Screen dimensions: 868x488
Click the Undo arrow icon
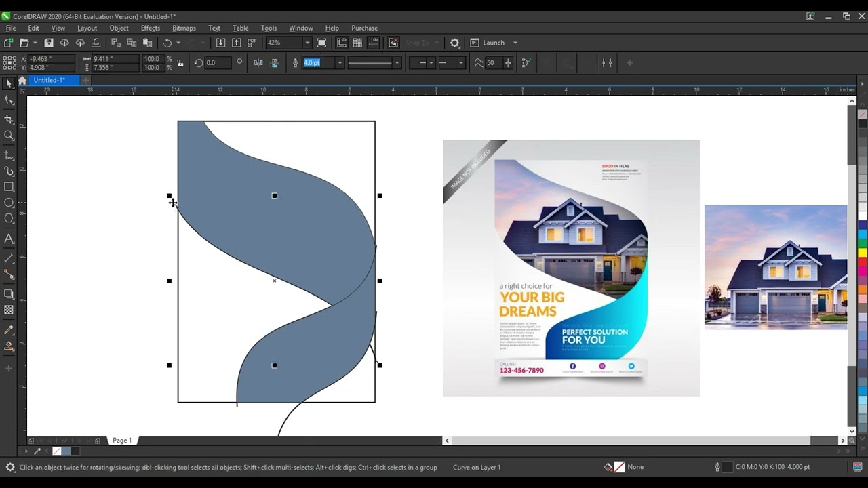[x=167, y=43]
